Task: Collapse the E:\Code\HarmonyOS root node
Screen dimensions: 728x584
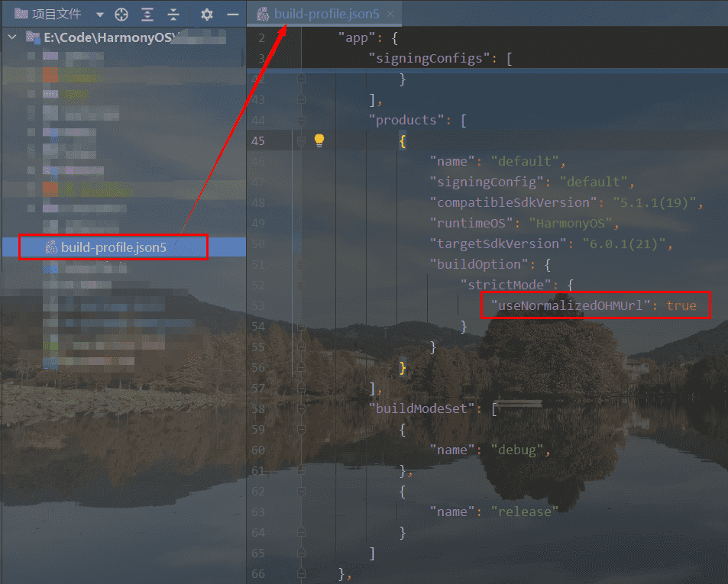Action: 11,37
